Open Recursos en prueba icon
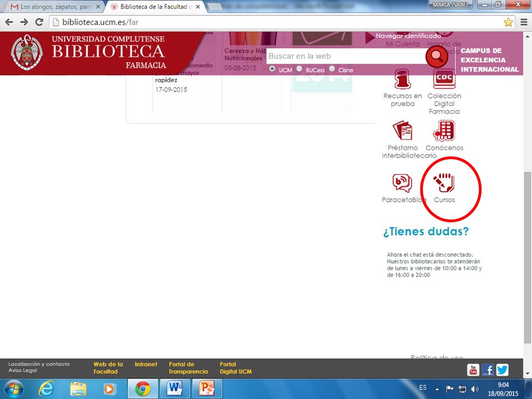 pos(402,79)
